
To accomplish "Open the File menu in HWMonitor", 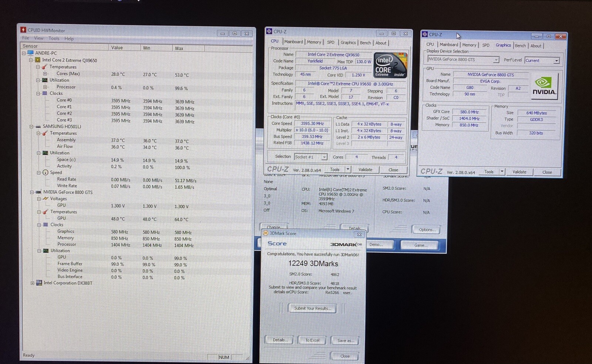I will coord(26,38).
